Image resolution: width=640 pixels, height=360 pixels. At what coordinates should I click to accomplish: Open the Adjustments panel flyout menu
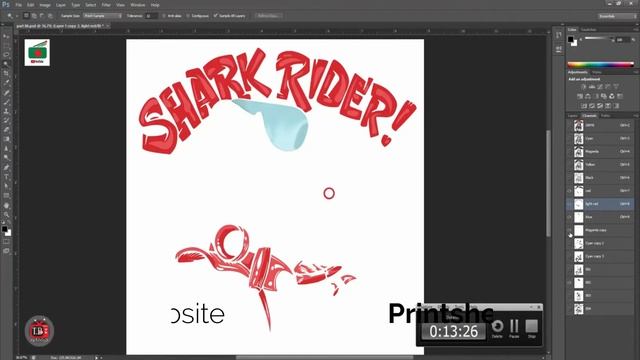[635, 72]
